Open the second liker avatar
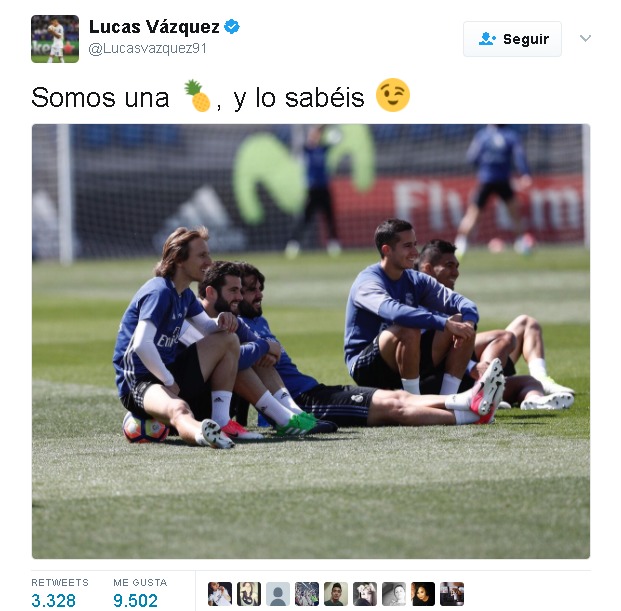This screenshot has width=621, height=611. point(249,594)
